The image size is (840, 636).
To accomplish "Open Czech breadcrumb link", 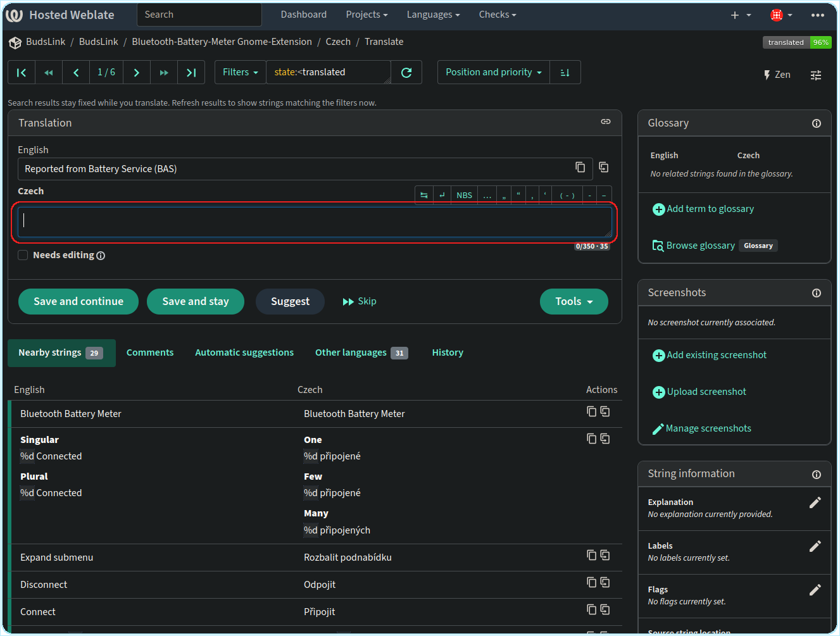I will tap(338, 42).
